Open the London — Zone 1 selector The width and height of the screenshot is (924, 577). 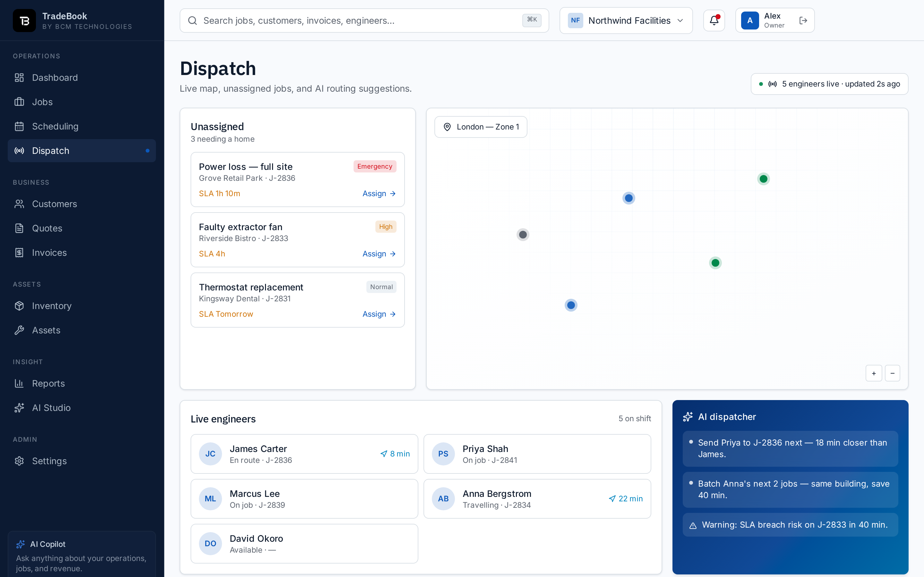(x=481, y=127)
